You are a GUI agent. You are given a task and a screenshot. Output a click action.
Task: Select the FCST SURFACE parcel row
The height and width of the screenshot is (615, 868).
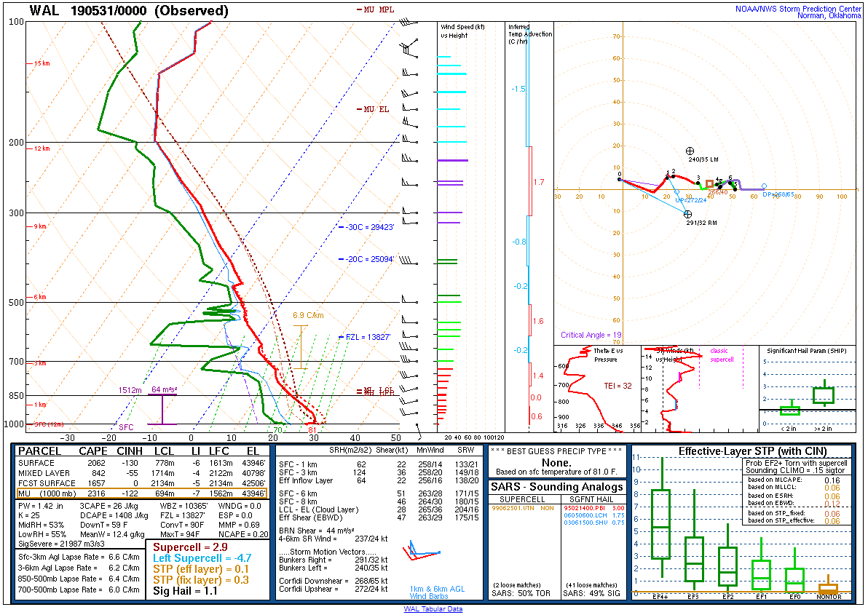142,483
